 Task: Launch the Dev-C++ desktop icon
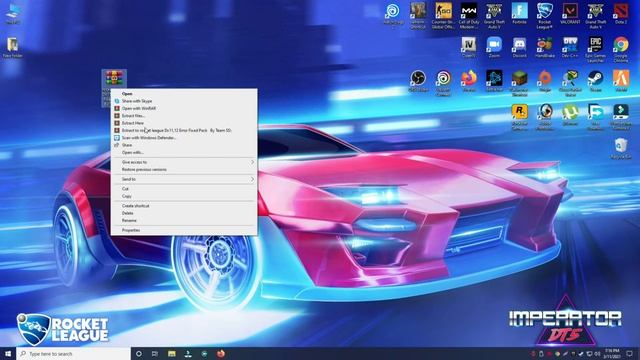pos(570,47)
